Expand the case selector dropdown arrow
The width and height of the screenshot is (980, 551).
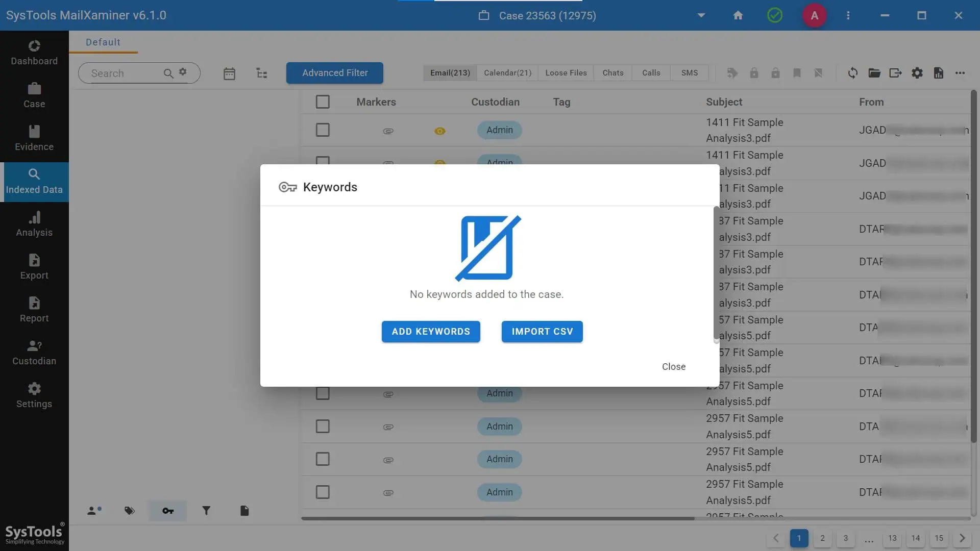701,15
